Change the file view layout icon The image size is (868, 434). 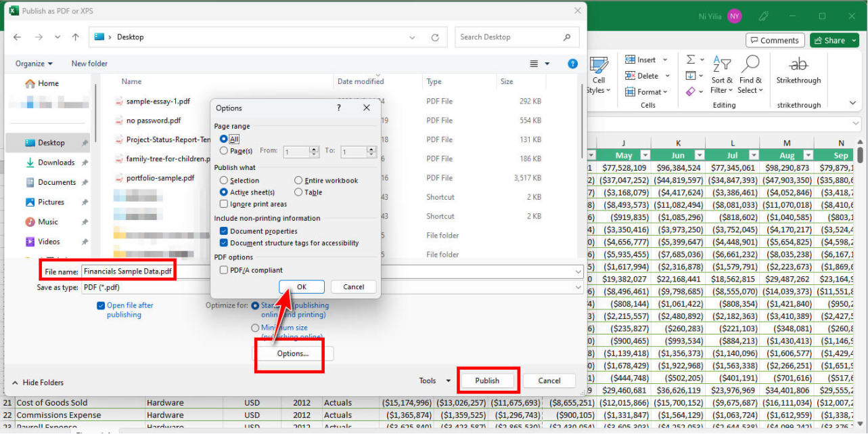(534, 64)
